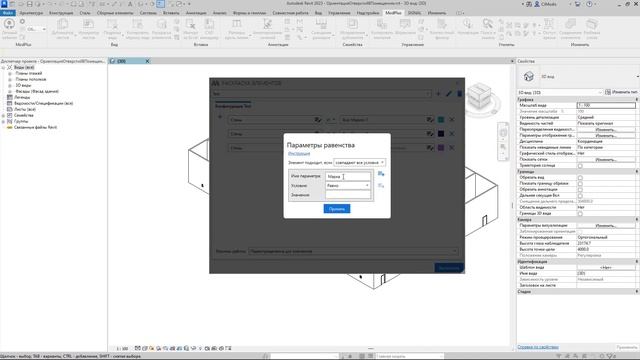Click the purple color swatch in third rule
This screenshot has width=640, height=360.
pyautogui.click(x=441, y=147)
